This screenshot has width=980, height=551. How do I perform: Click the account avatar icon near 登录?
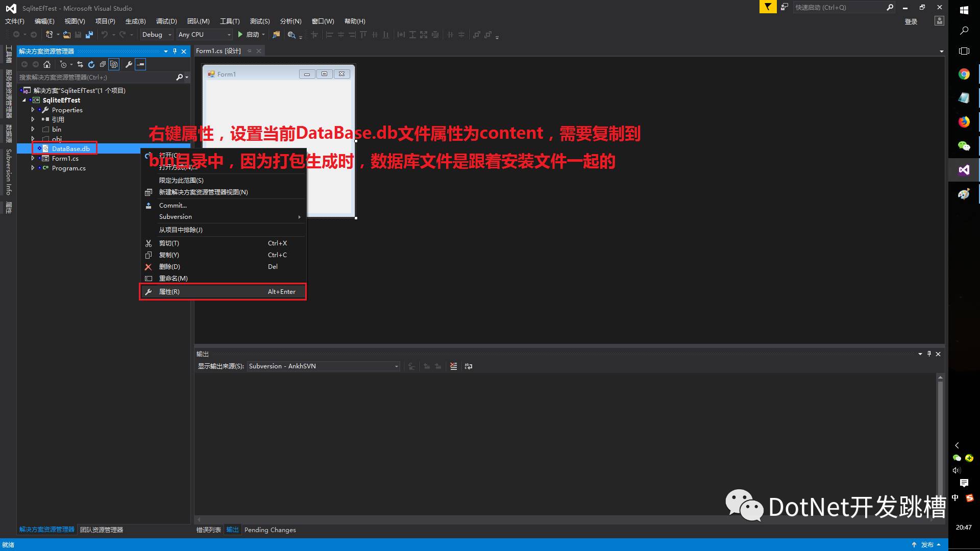coord(939,21)
